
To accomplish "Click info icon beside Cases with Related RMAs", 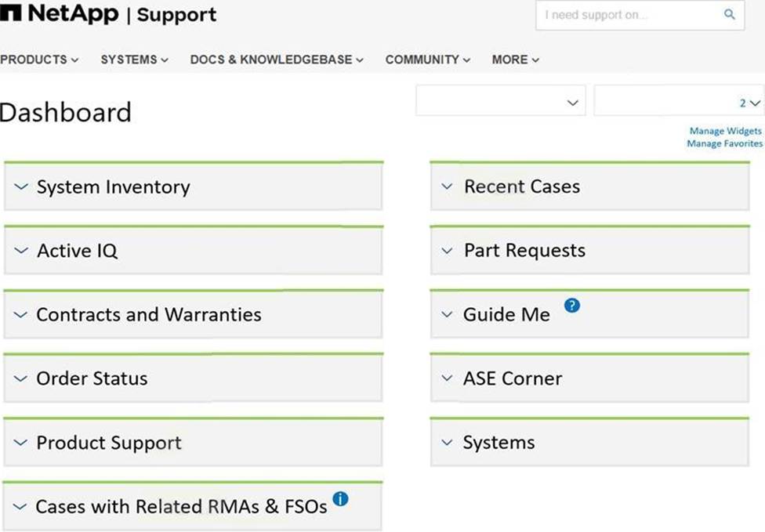I will pyautogui.click(x=340, y=498).
